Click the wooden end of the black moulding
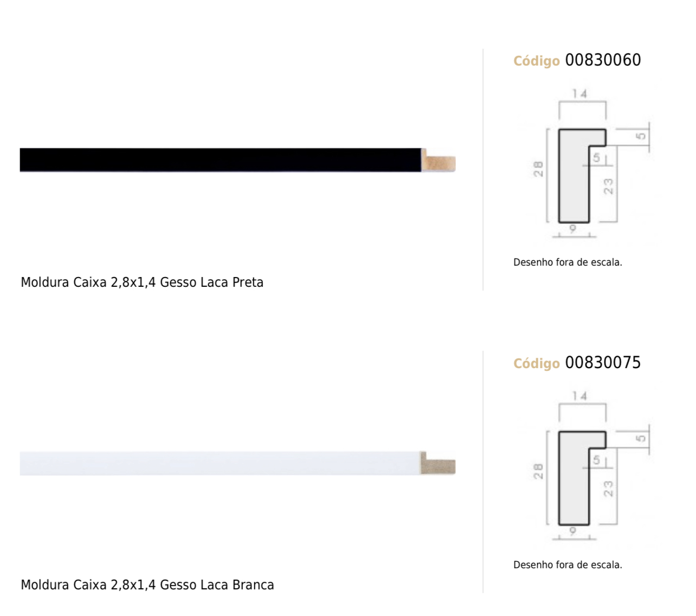Screen dimensions: 696x616 coord(439,161)
